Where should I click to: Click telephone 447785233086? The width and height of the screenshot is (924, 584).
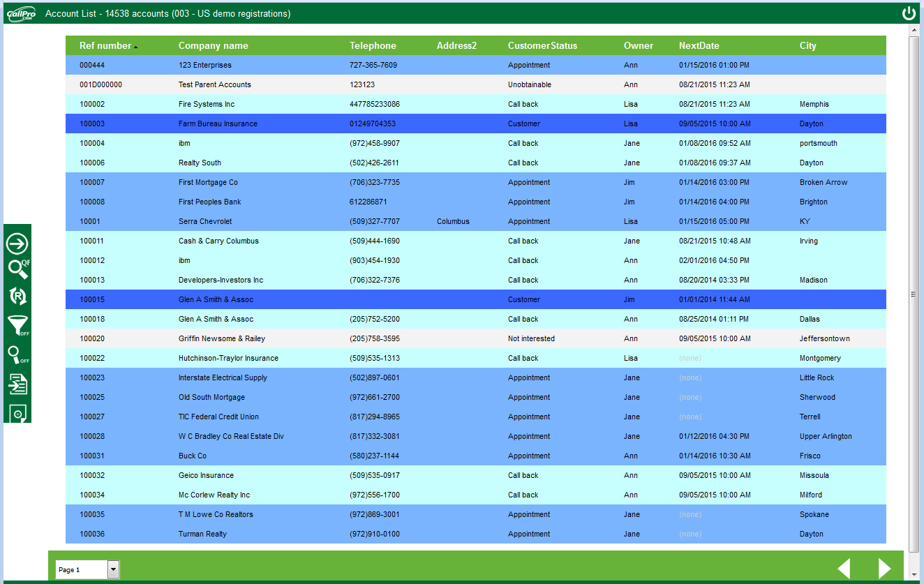pos(375,104)
